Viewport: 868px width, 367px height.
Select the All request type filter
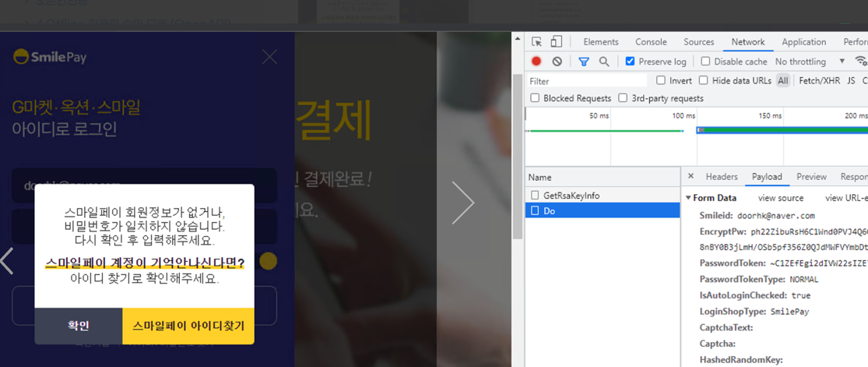782,80
